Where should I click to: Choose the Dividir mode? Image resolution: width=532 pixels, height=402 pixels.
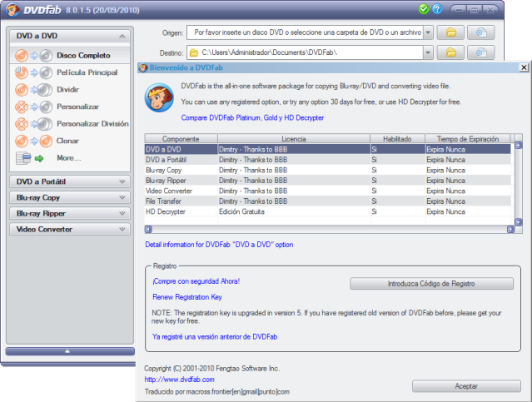pos(70,90)
